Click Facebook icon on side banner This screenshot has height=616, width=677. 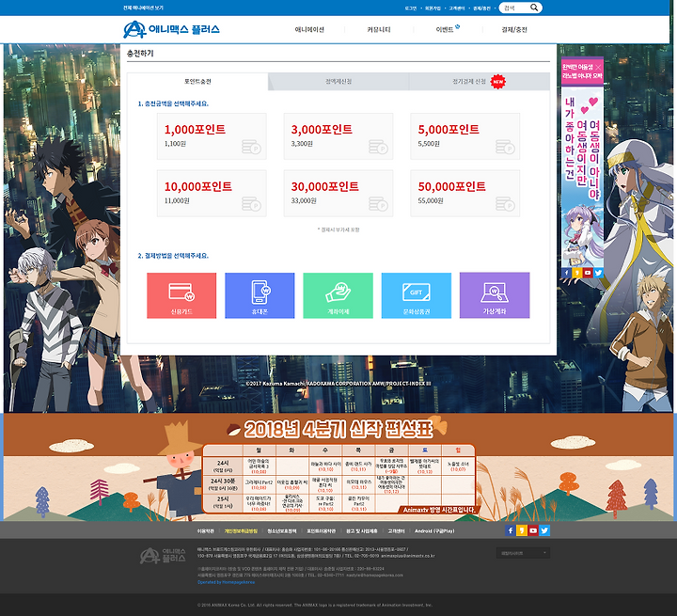pyautogui.click(x=566, y=273)
